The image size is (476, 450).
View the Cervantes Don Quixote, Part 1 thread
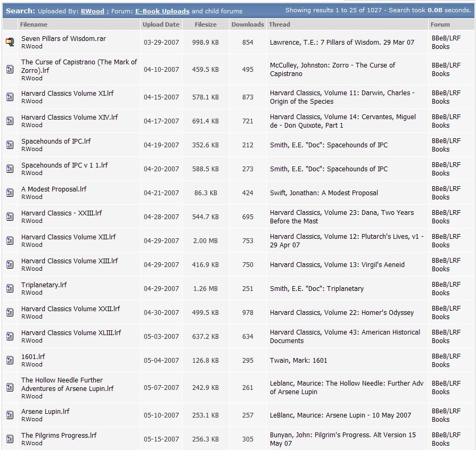coord(343,121)
